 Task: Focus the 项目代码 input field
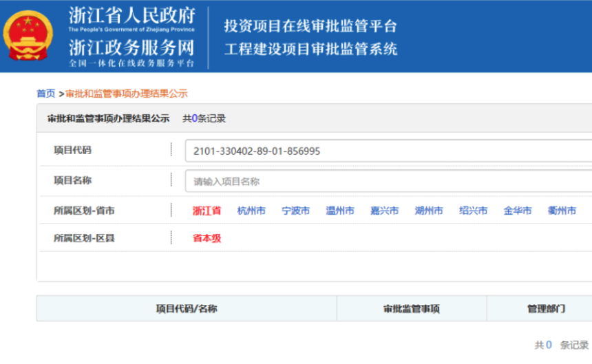pos(388,151)
